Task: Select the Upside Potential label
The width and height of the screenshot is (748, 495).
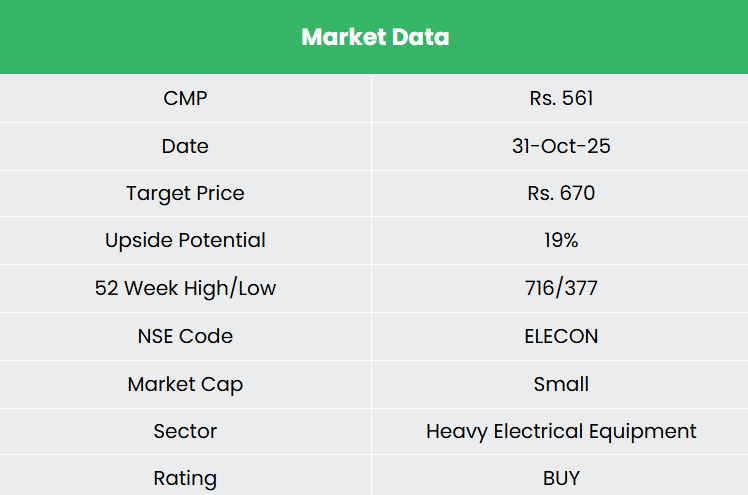Action: [x=185, y=240]
